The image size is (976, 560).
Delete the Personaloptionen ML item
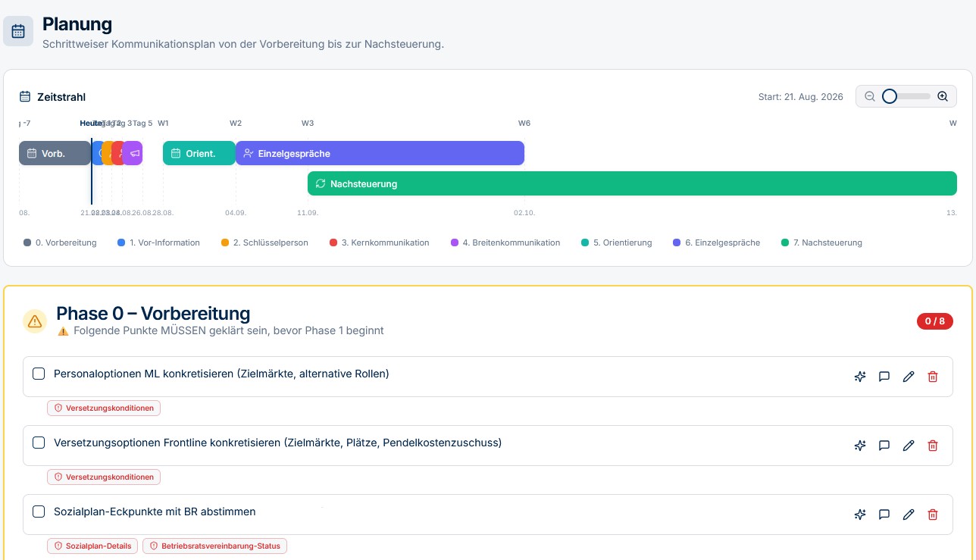point(933,377)
